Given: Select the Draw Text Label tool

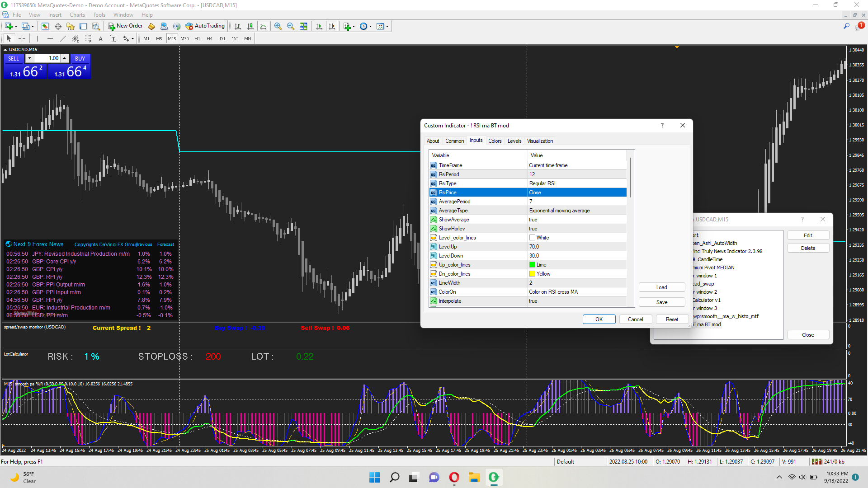Looking at the screenshot, I should [x=113, y=38].
